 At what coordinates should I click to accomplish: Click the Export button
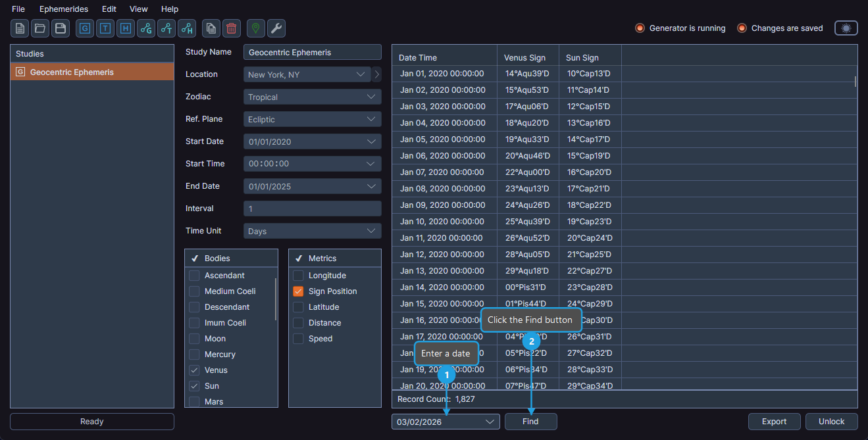pyautogui.click(x=774, y=422)
